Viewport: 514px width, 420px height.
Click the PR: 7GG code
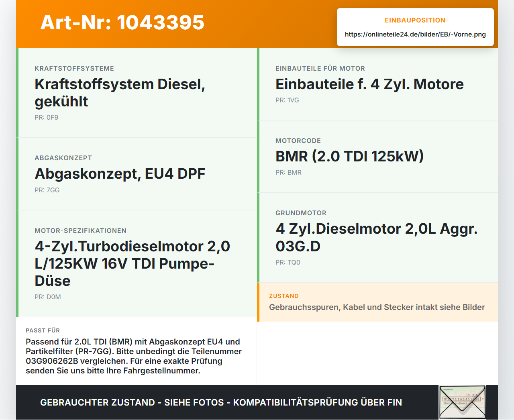[x=47, y=190]
